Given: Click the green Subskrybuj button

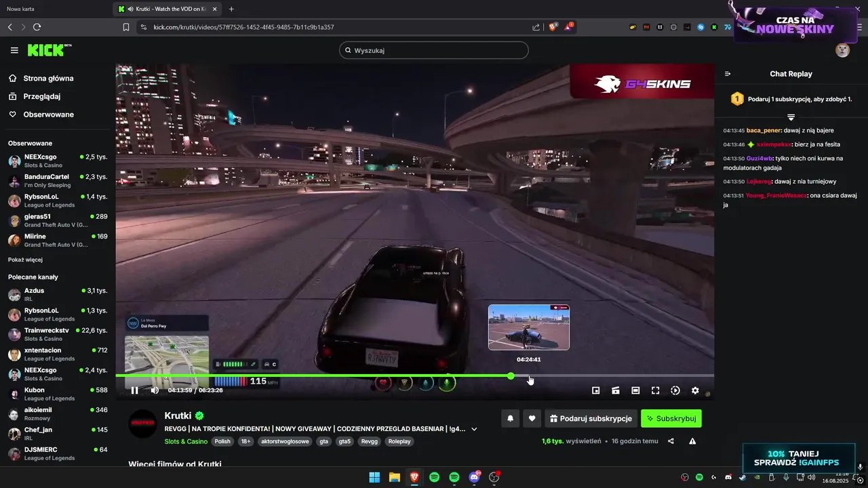Looking at the screenshot, I should tap(671, 419).
